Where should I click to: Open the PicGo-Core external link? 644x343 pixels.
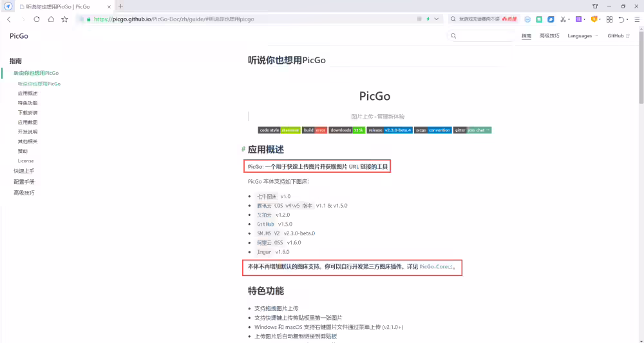coord(436,267)
